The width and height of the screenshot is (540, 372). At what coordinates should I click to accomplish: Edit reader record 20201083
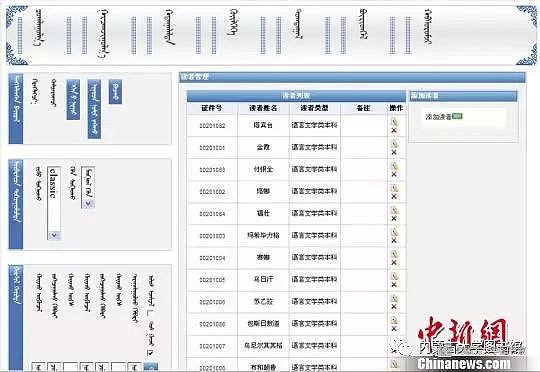pyautogui.click(x=394, y=166)
